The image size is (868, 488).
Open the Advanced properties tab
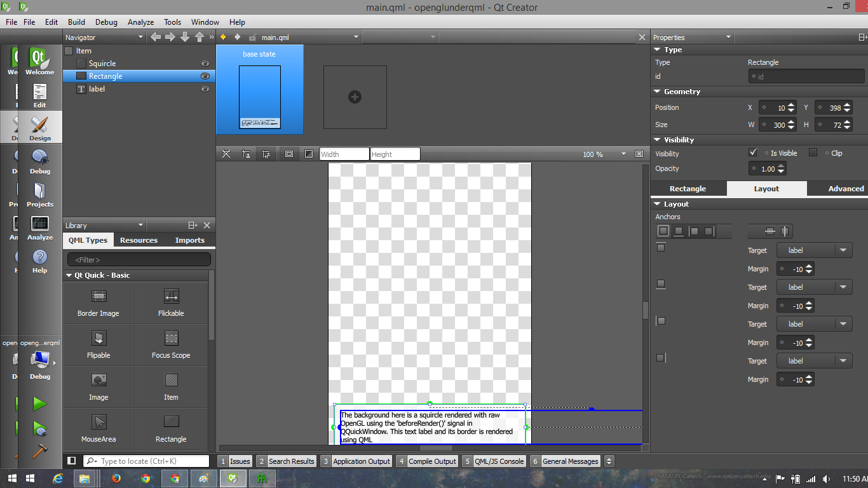point(846,189)
